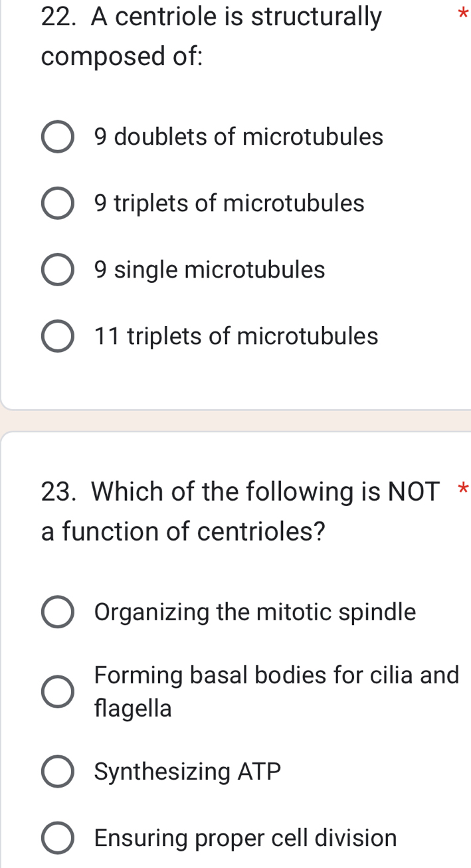Pick the '9 single microtubules' radio button
Screen dimensions: 471x868
(x=58, y=270)
